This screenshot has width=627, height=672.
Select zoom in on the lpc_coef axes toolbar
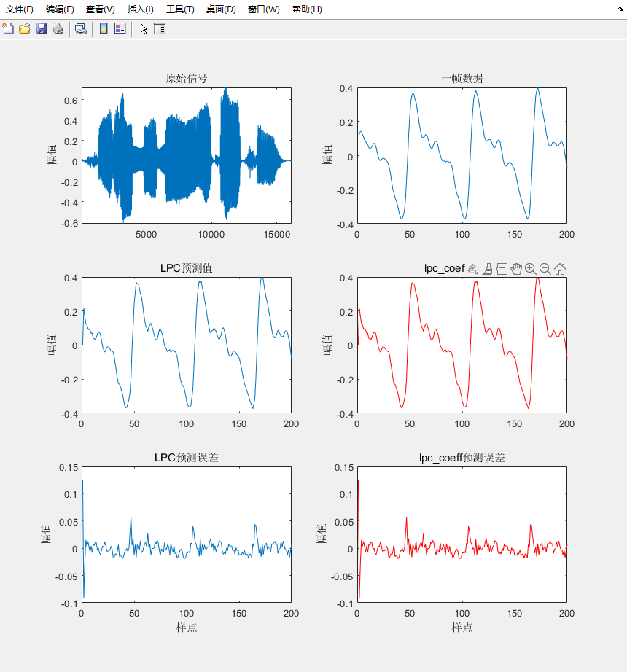531,269
